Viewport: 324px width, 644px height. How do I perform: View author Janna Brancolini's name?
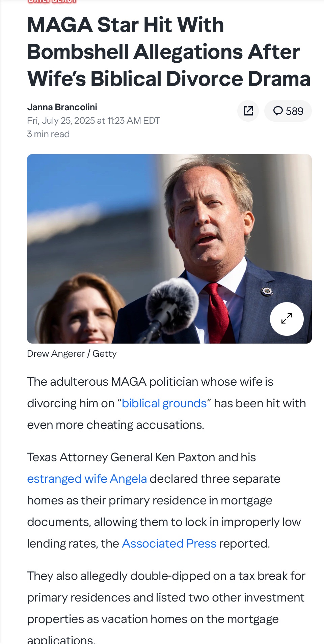pyautogui.click(x=62, y=107)
